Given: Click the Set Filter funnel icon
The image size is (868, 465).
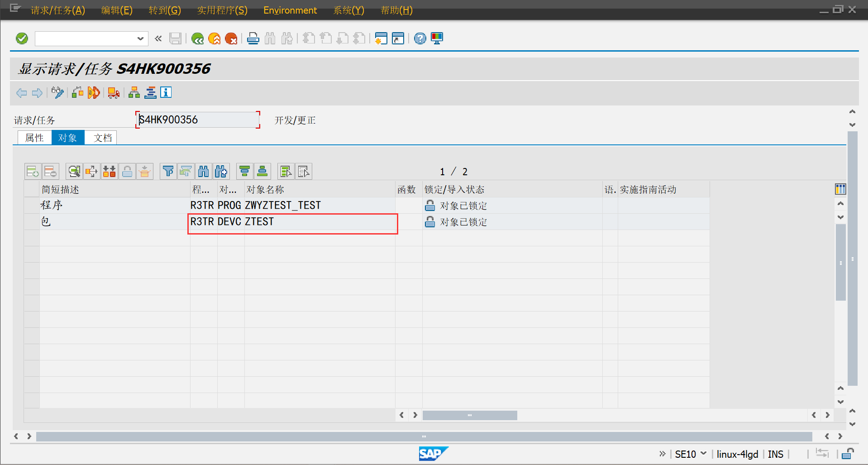Looking at the screenshot, I should click(168, 172).
